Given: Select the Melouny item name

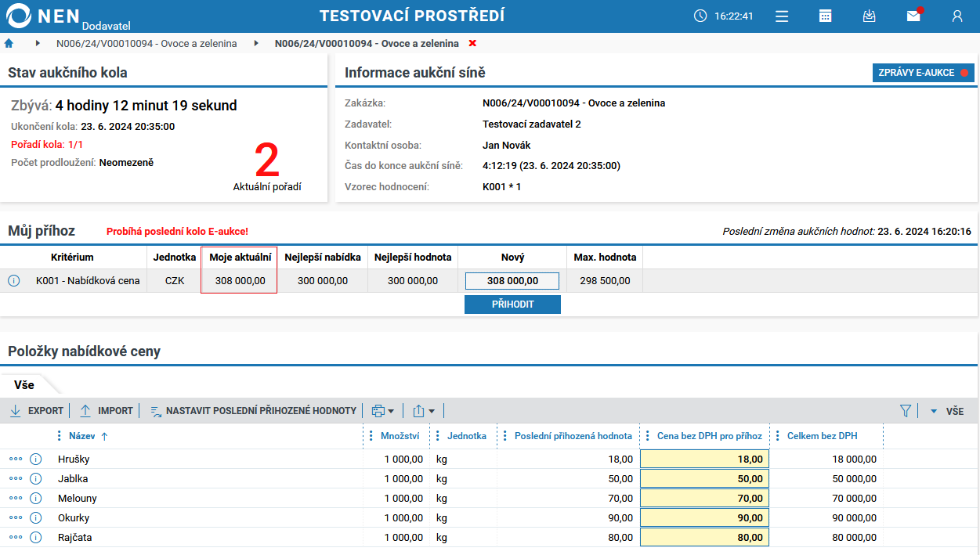Looking at the screenshot, I should point(76,498).
